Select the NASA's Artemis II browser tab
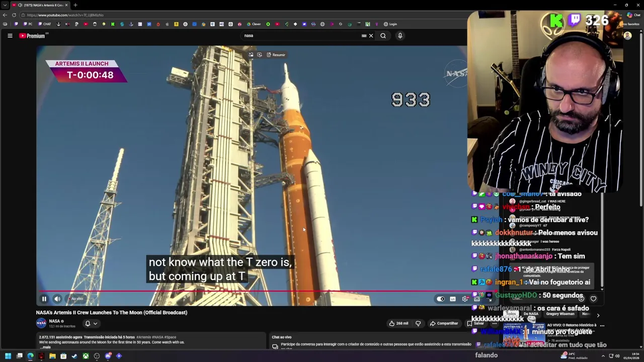The image size is (644, 362). click(40, 5)
